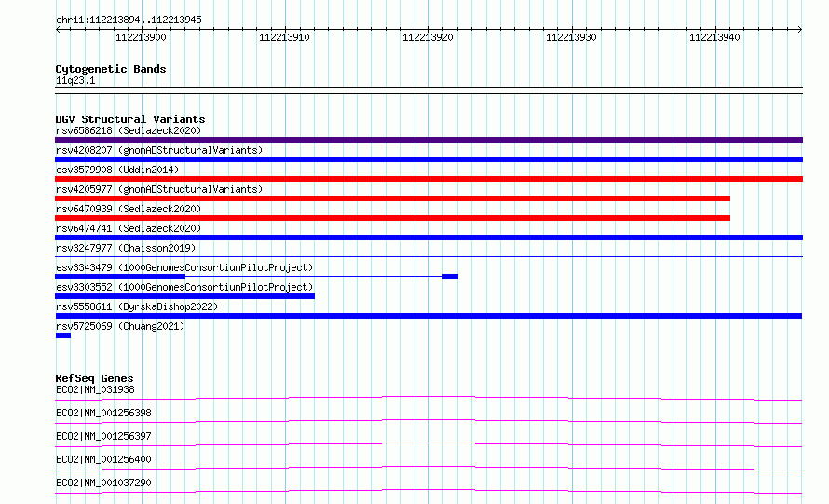
Task: Select the red esv3579908 variant bar
Action: 428,179
